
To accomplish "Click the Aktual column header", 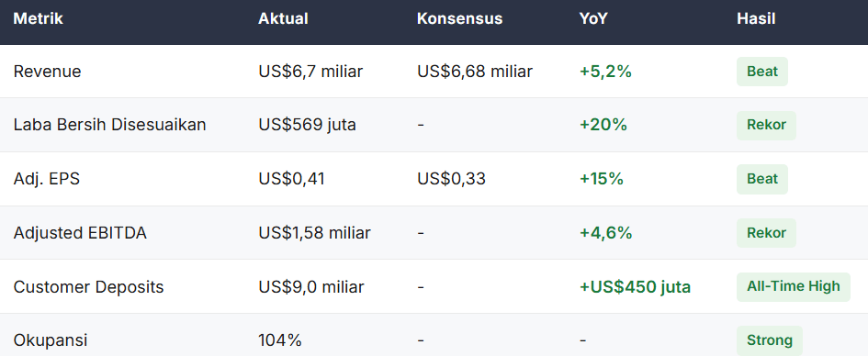I will [283, 18].
